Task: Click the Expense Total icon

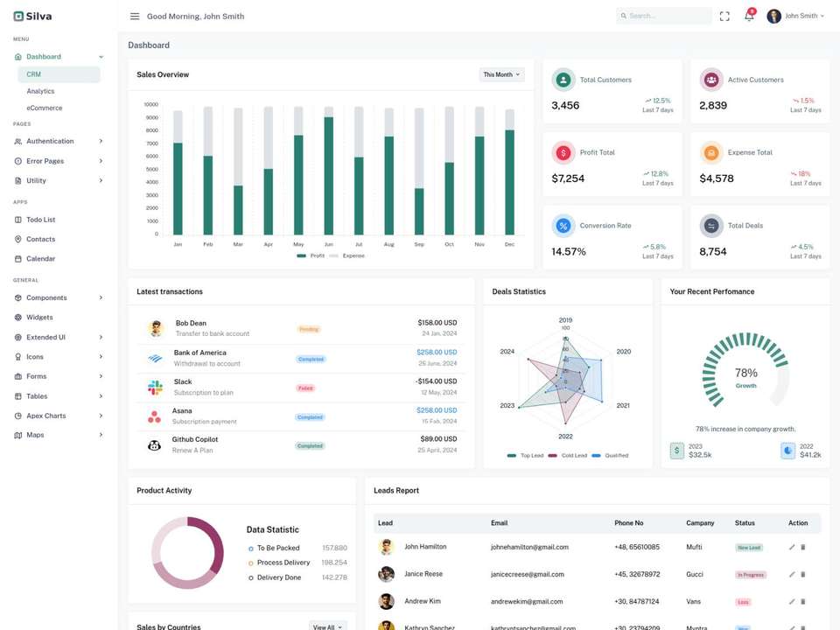Action: click(x=710, y=152)
